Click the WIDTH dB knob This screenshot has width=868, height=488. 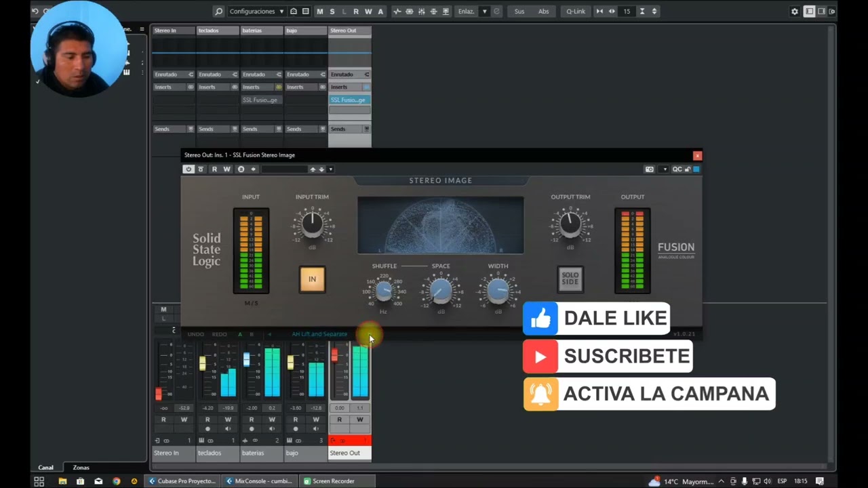pyautogui.click(x=498, y=291)
